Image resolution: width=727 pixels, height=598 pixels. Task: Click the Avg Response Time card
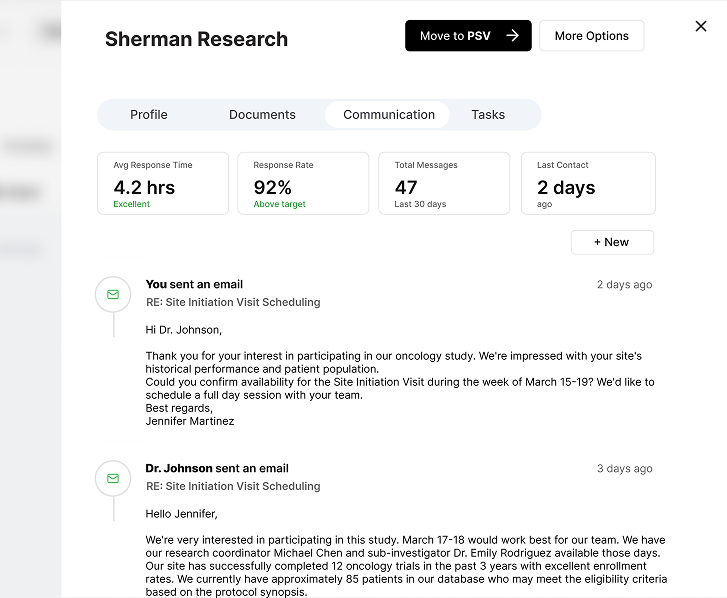tap(163, 184)
